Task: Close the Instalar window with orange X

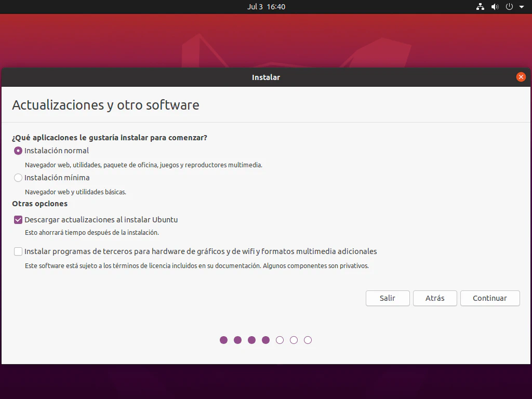Action: coord(521,77)
